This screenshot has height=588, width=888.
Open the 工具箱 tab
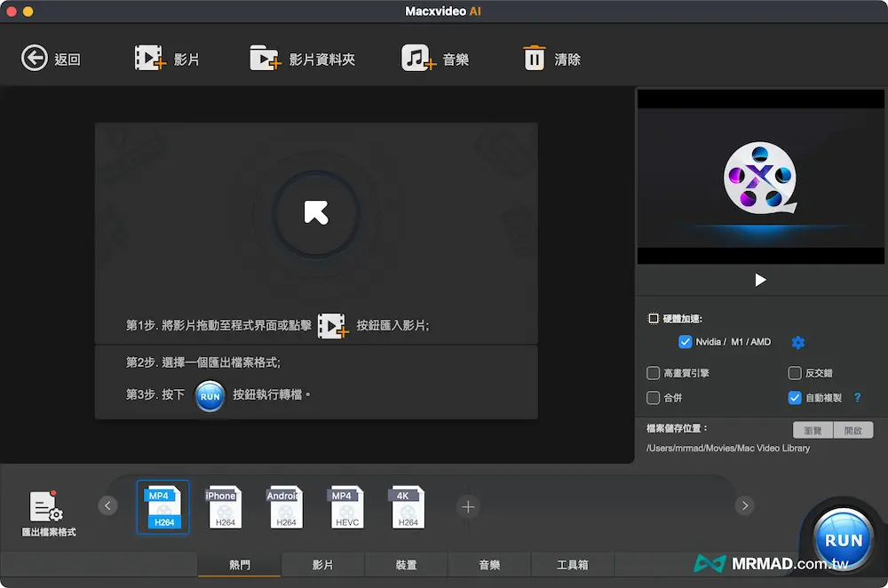pyautogui.click(x=572, y=565)
